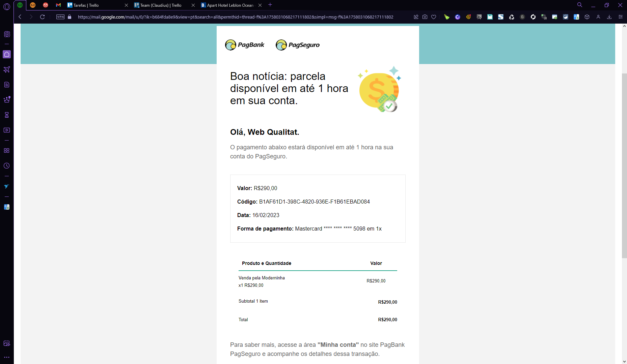Click the PagBank logo in email header
This screenshot has height=364, width=627.
(245, 45)
